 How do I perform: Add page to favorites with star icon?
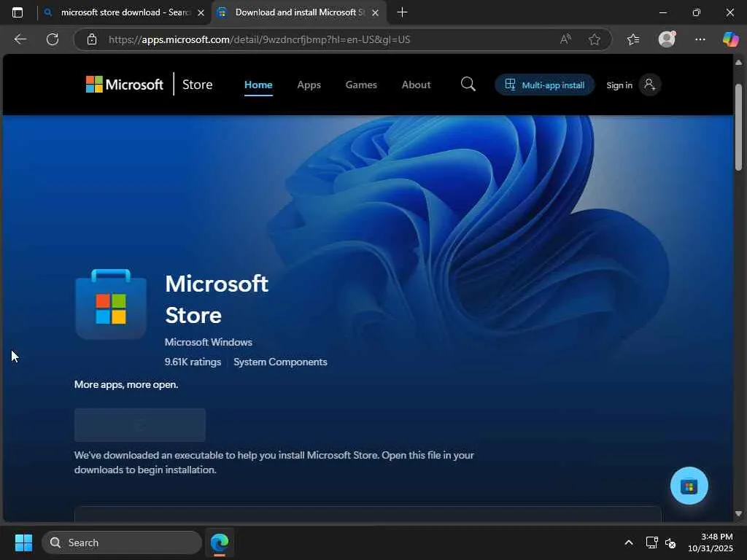[x=594, y=39]
